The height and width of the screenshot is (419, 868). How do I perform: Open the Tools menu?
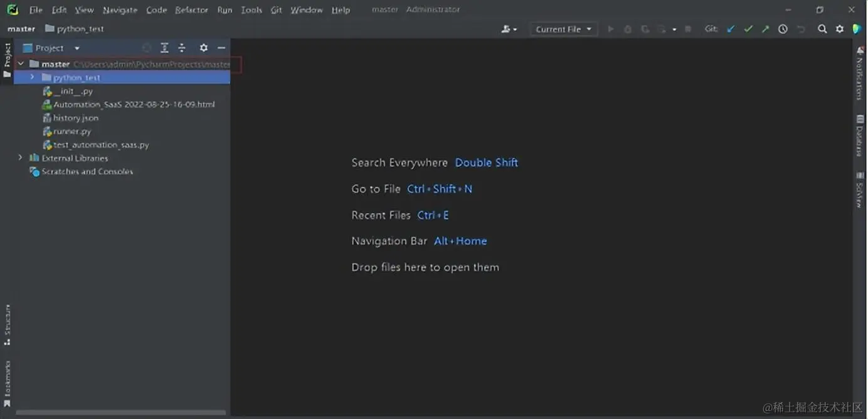pyautogui.click(x=251, y=10)
